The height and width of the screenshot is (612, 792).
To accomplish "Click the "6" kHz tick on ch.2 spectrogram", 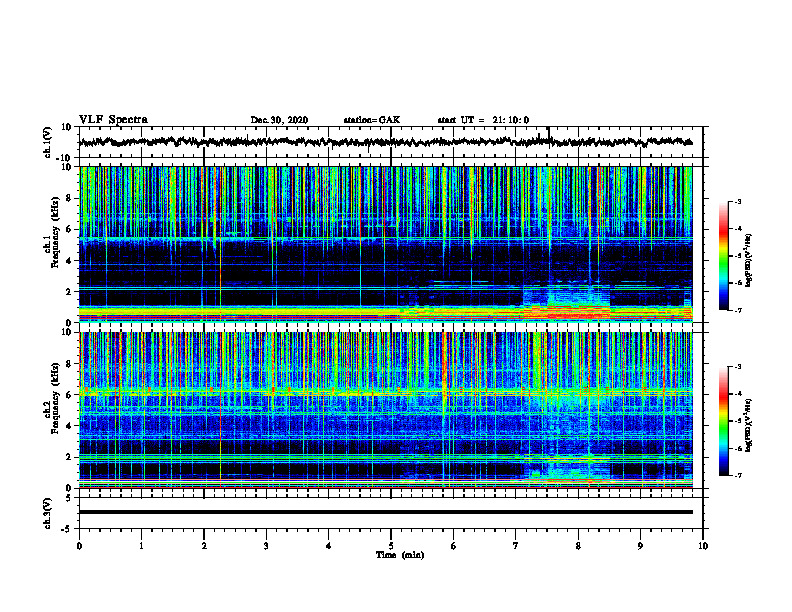I will pos(69,395).
